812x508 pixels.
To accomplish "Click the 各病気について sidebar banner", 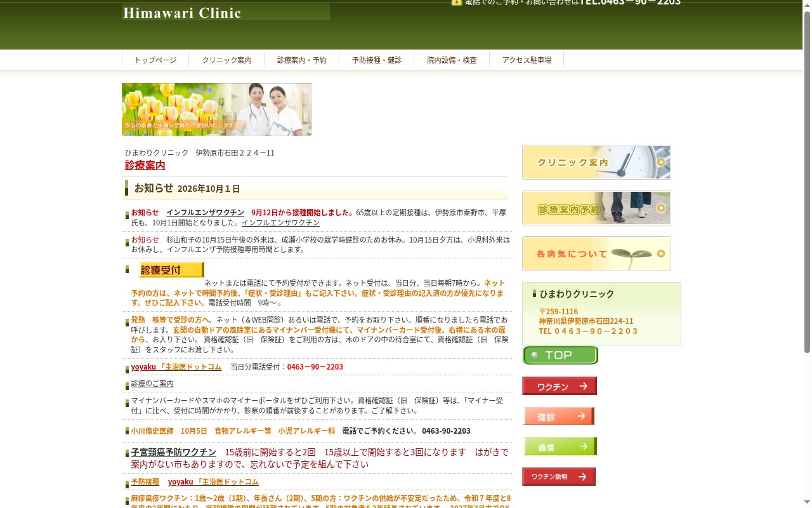I will (596, 253).
